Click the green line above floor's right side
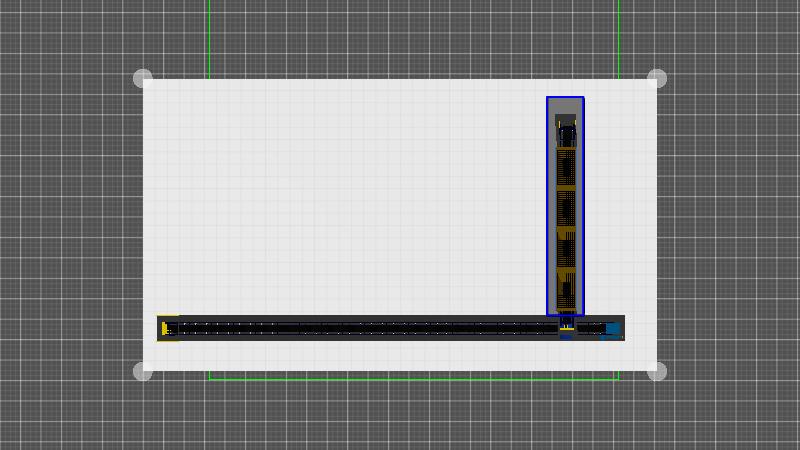The width and height of the screenshot is (800, 450). point(619,40)
